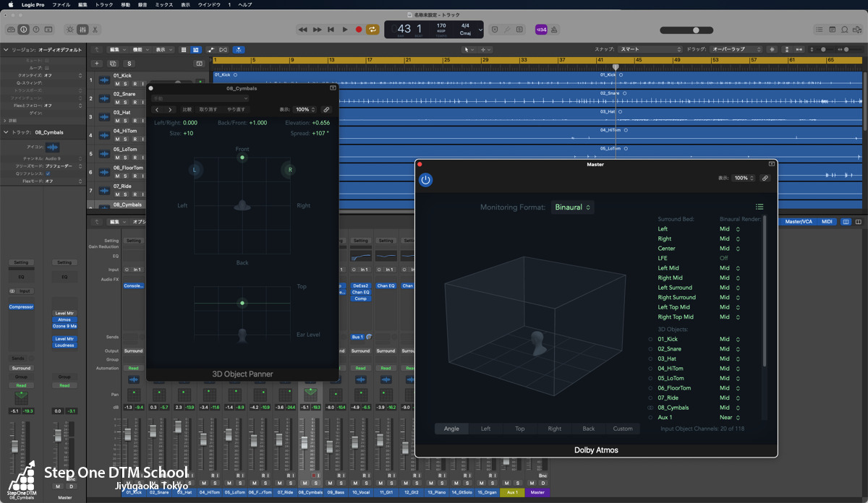Click the 08_Cymbals track icon in inspector

[53, 147]
